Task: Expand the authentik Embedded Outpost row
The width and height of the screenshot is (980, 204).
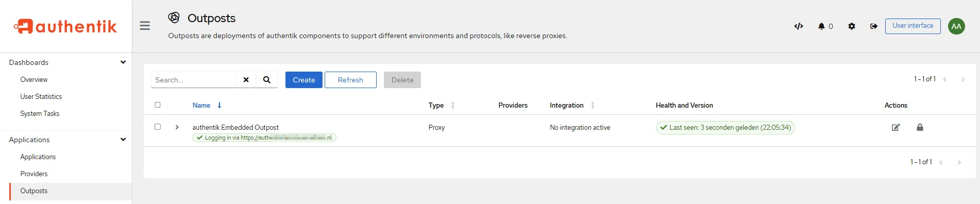Action: click(177, 127)
